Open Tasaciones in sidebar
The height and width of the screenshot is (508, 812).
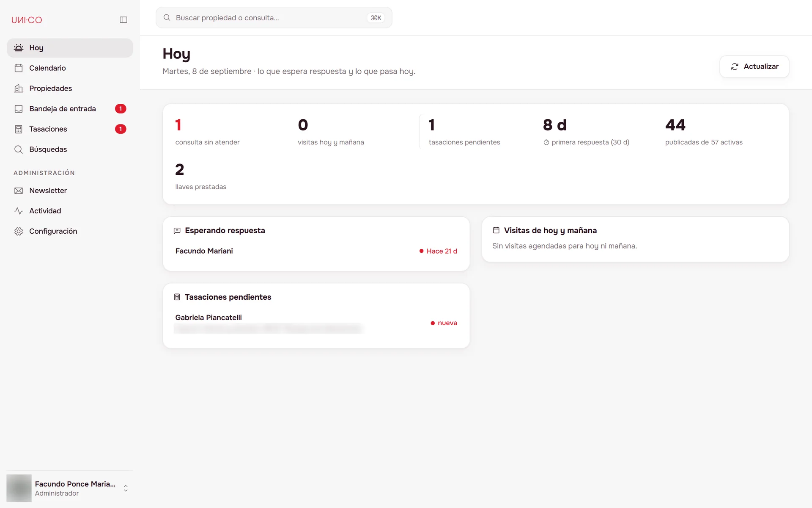70,129
